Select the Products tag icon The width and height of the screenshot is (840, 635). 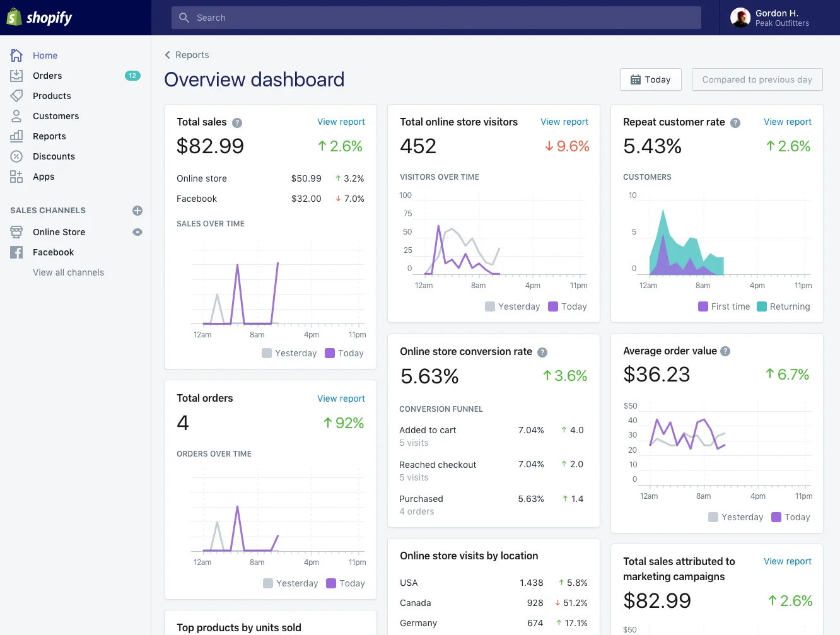point(16,96)
